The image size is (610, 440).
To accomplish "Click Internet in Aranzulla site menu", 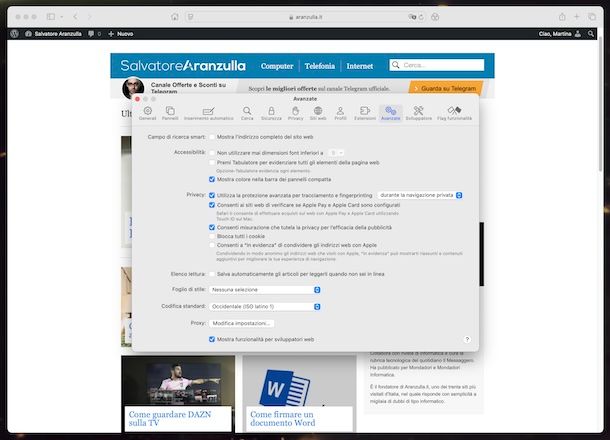I will [359, 66].
